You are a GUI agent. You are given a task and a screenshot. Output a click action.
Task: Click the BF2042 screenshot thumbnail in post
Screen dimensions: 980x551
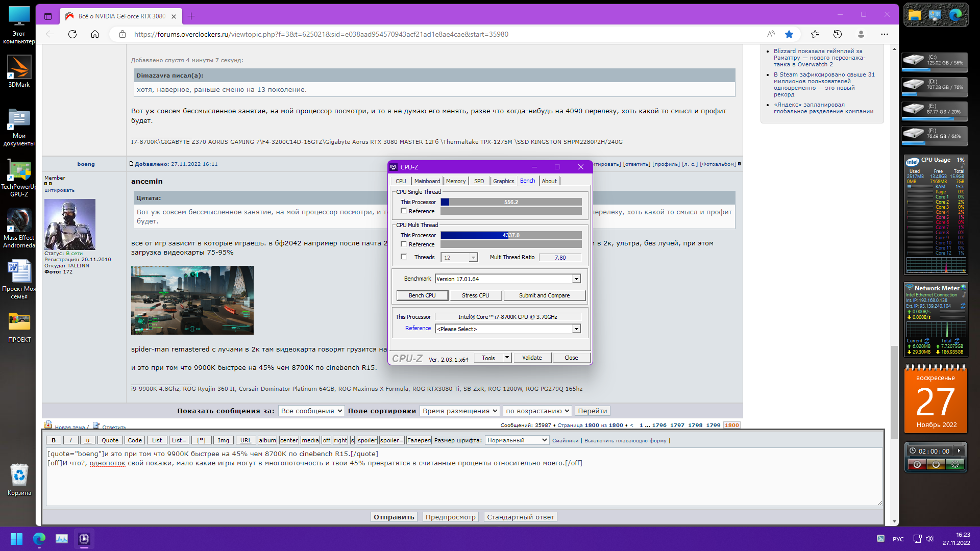192,300
